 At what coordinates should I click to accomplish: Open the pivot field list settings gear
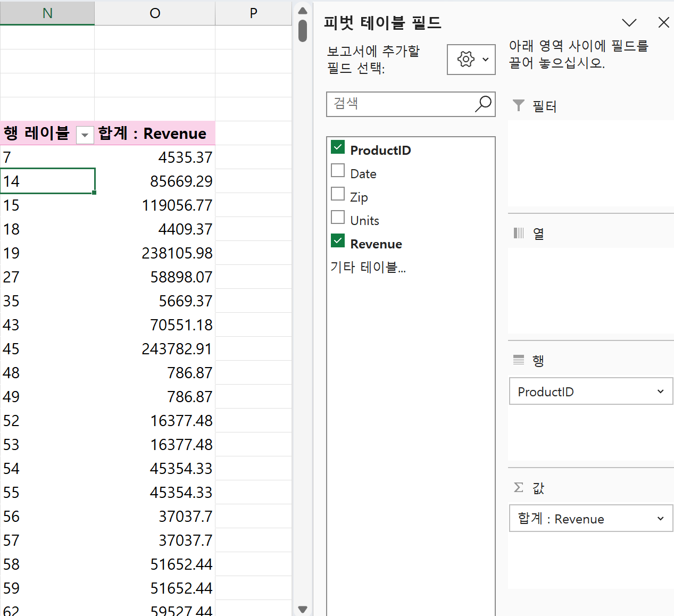click(x=467, y=59)
